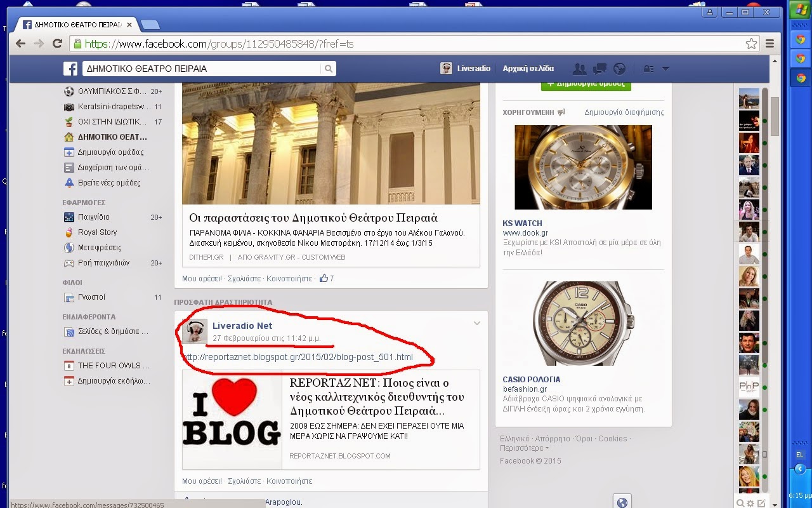Open Keratsini-drapetsw group in sidebar
The height and width of the screenshot is (508, 812).
[113, 107]
